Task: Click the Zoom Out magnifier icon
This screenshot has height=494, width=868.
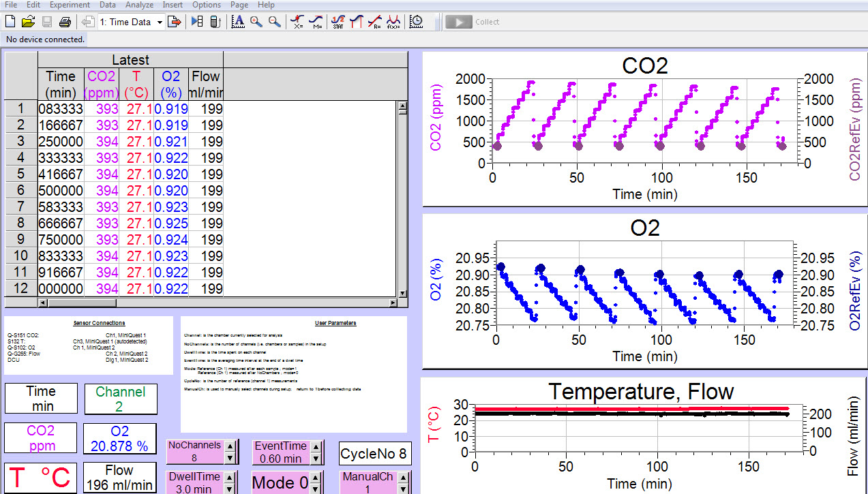Action: pos(273,21)
